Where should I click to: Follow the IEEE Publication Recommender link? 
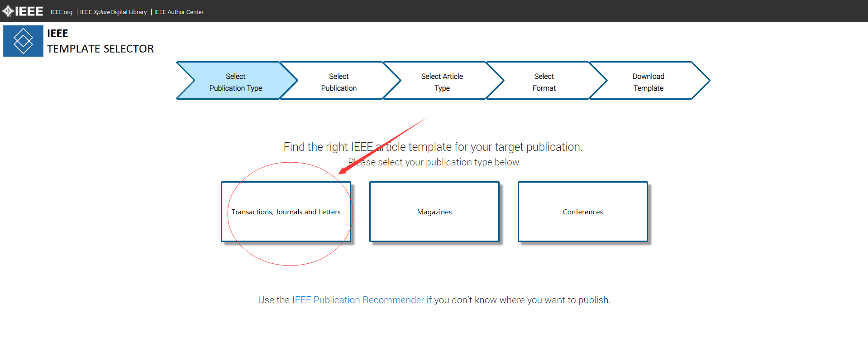[358, 300]
